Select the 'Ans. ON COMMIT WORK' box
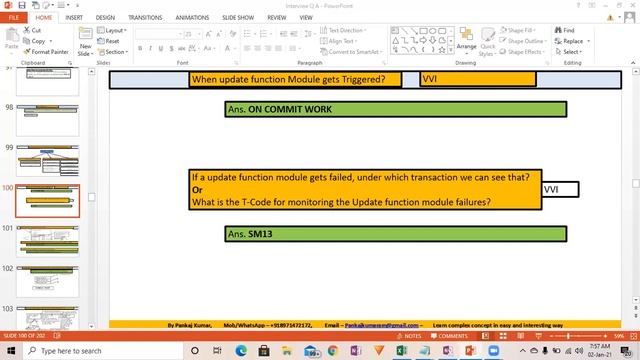Viewport: 640px width, 360px height. coord(396,109)
